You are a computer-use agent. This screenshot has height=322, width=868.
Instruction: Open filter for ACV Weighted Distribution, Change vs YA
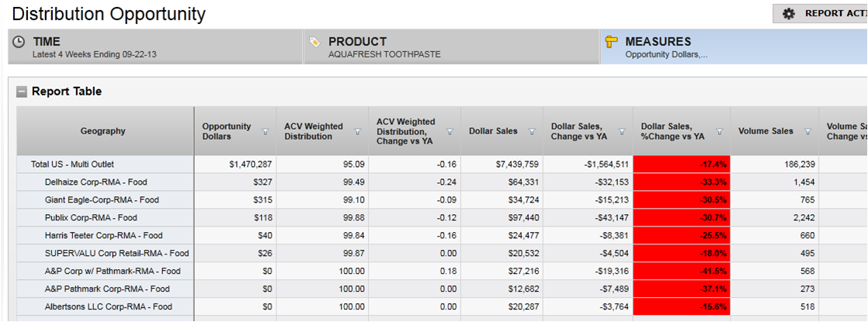point(449,132)
